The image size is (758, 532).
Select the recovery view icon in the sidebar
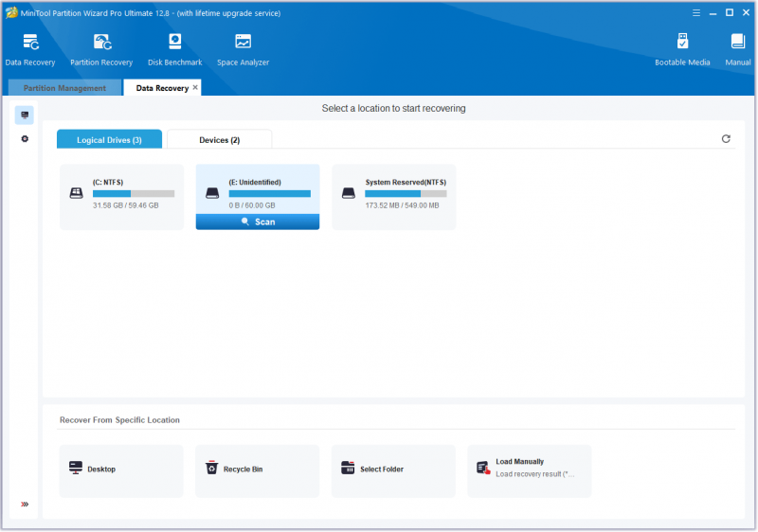(x=25, y=115)
